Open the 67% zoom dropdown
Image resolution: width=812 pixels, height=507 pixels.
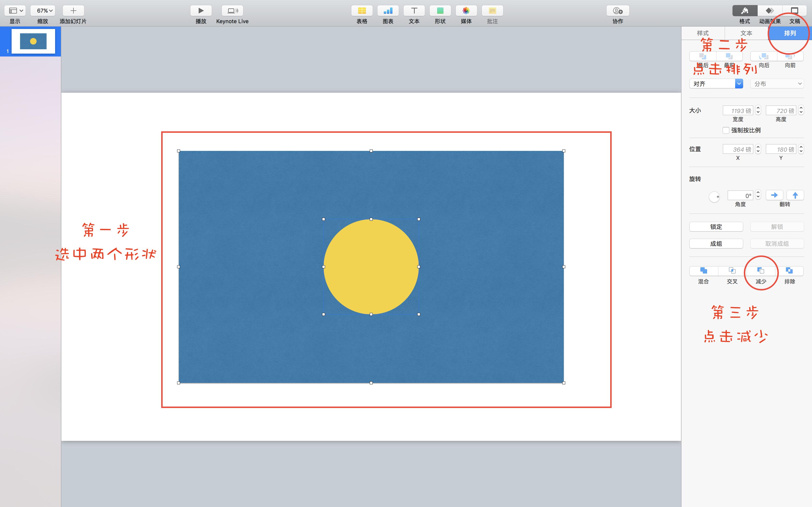tap(43, 11)
